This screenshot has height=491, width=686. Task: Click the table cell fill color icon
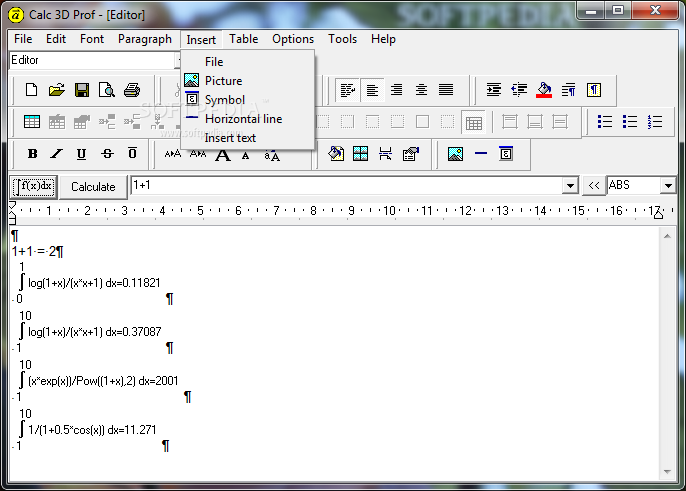pyautogui.click(x=336, y=154)
